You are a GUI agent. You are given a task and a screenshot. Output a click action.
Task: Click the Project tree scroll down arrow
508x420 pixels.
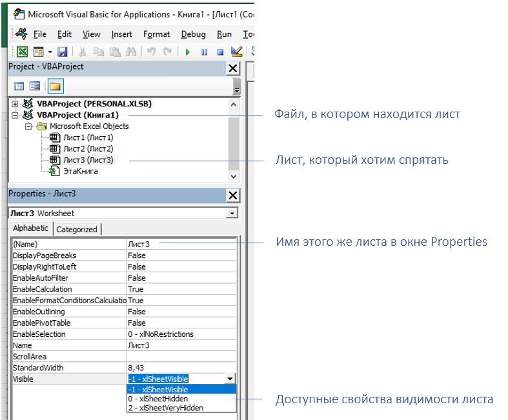[233, 177]
